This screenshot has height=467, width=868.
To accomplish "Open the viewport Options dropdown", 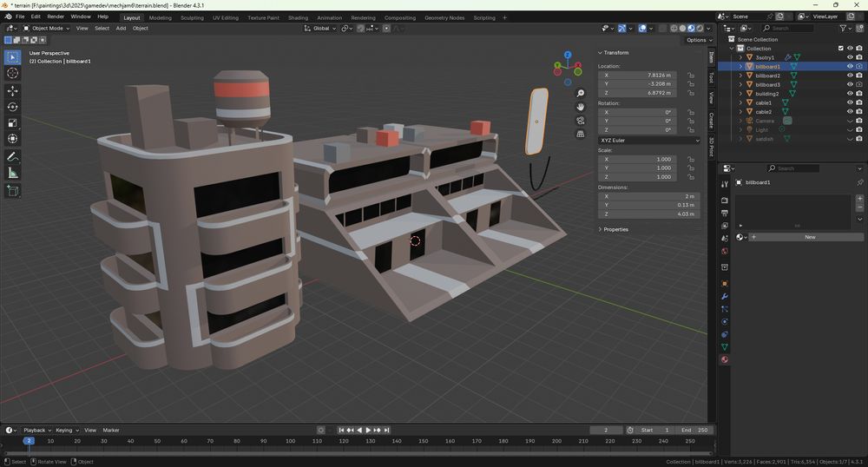I will click(698, 40).
